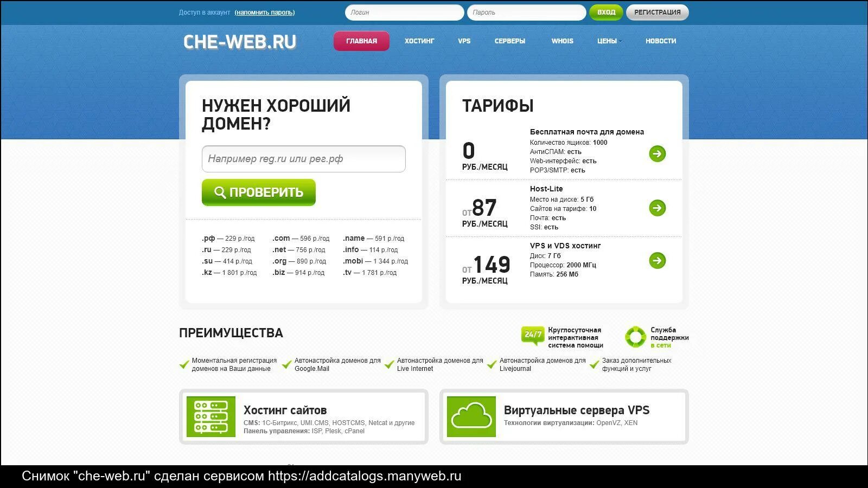
Task: Click the green arrow for Бесплатная почта tariff
Action: pyautogui.click(x=657, y=154)
